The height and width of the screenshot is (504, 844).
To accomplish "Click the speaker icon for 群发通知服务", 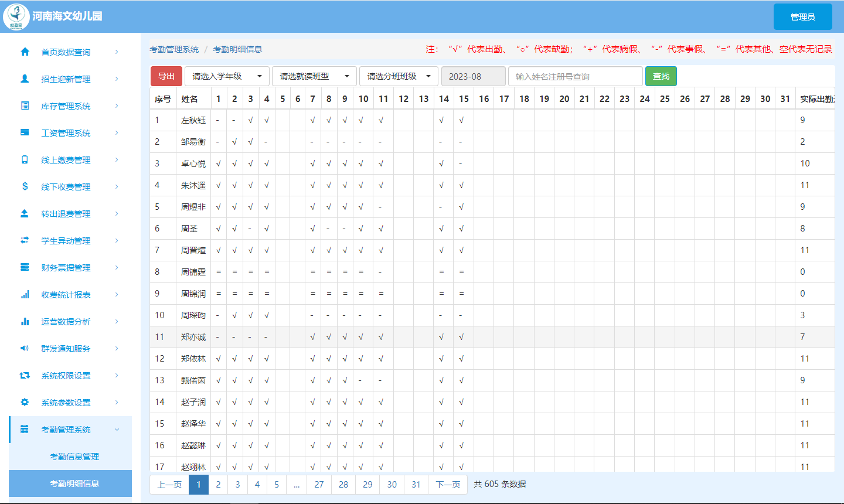I will click(x=25, y=348).
